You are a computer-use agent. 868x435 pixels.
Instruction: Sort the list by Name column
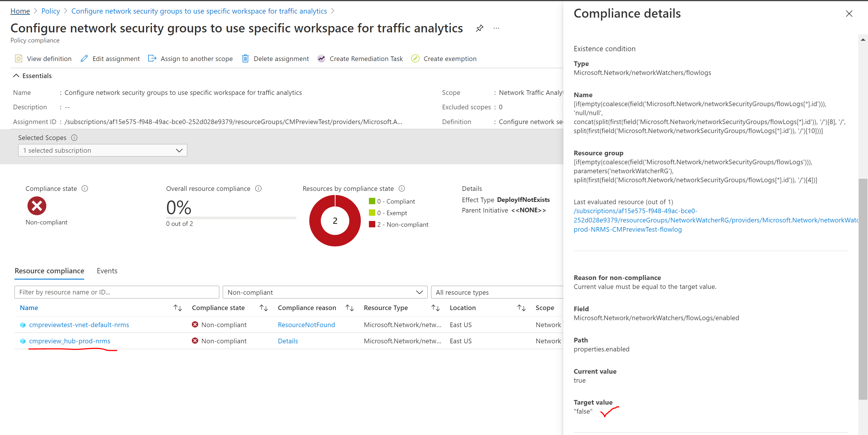[178, 308]
